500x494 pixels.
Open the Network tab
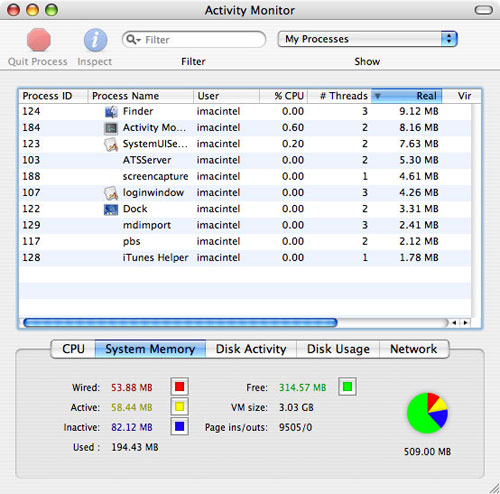coord(414,349)
